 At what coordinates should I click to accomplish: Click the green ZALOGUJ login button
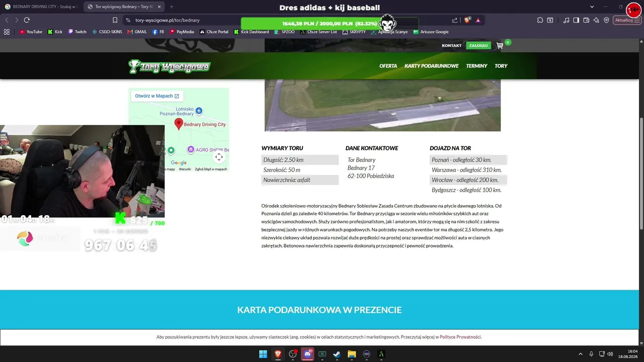(478, 46)
